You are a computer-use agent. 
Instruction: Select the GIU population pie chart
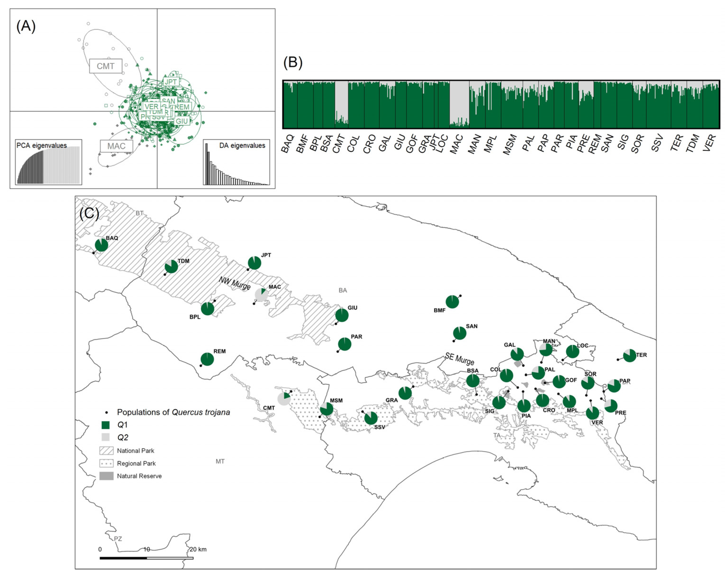pyautogui.click(x=342, y=315)
